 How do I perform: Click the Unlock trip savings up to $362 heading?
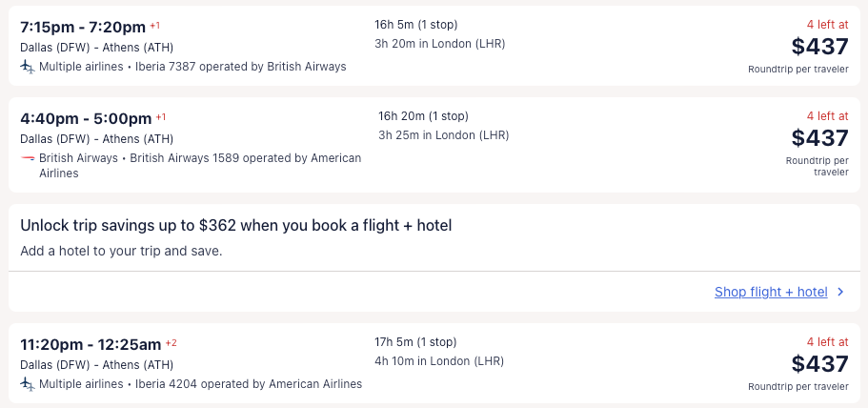tap(235, 226)
